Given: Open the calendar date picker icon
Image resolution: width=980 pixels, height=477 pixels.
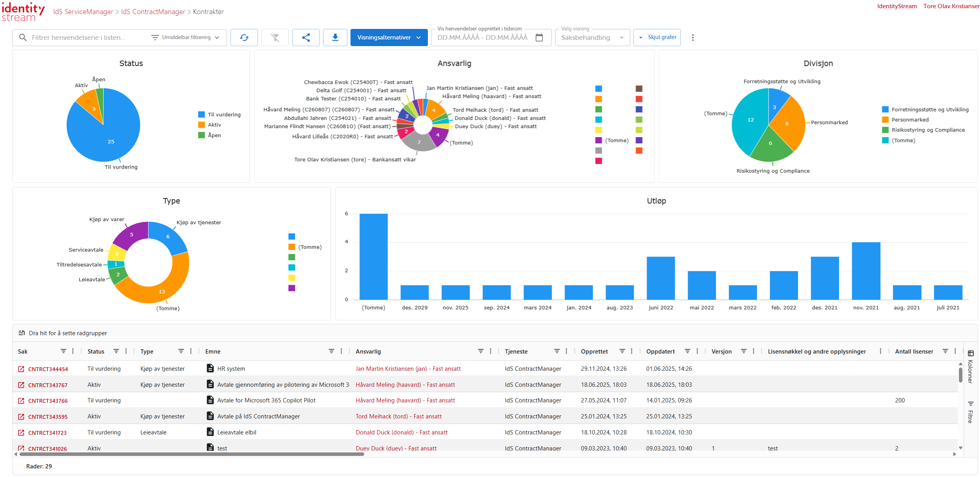Looking at the screenshot, I should click(x=539, y=38).
